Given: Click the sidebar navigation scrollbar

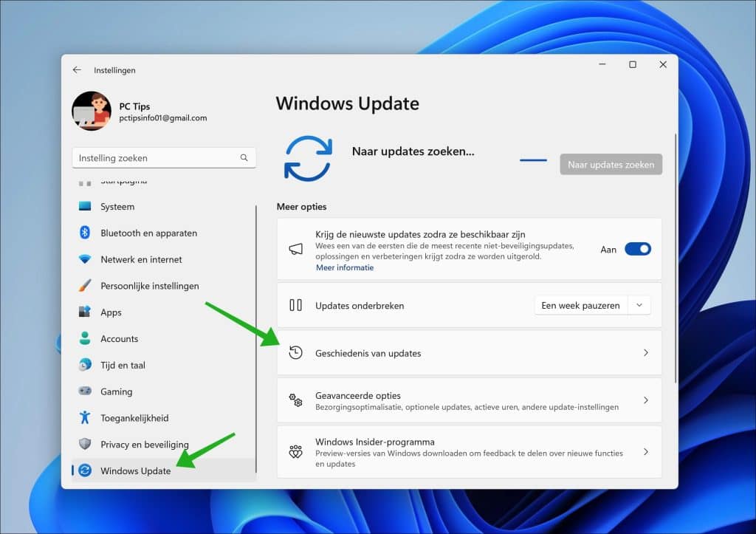Looking at the screenshot, I should (x=256, y=338).
